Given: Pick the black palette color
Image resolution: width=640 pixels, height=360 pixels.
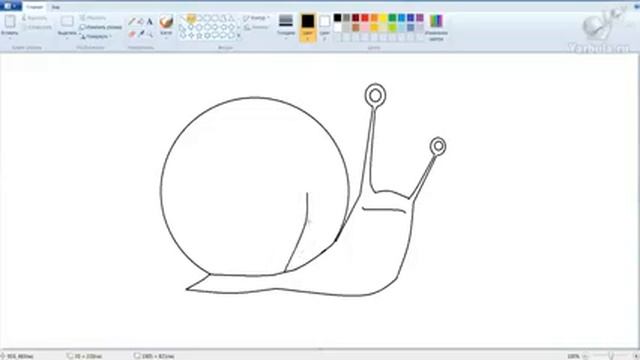Looking at the screenshot, I should coord(338,18).
